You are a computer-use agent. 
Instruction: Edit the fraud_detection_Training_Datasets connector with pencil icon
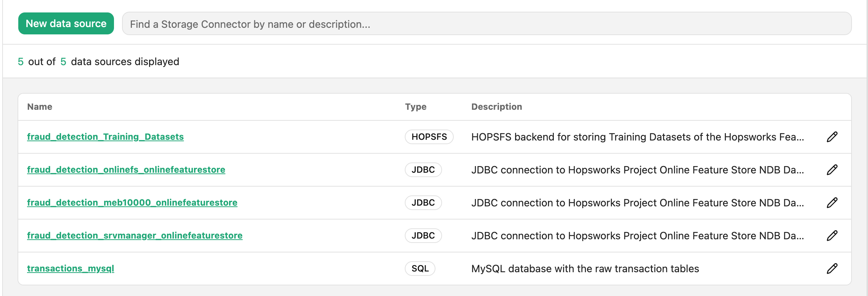click(832, 137)
